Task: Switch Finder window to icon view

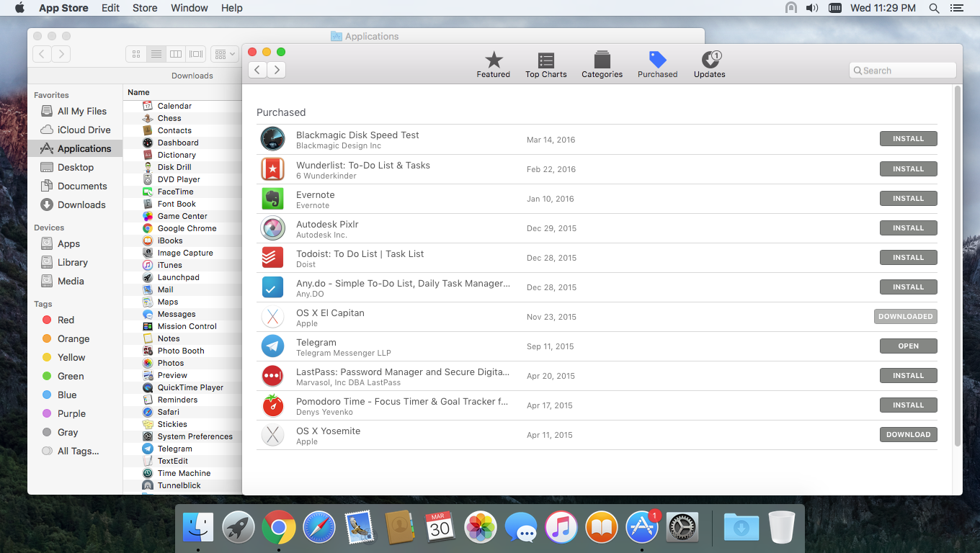Action: (136, 54)
